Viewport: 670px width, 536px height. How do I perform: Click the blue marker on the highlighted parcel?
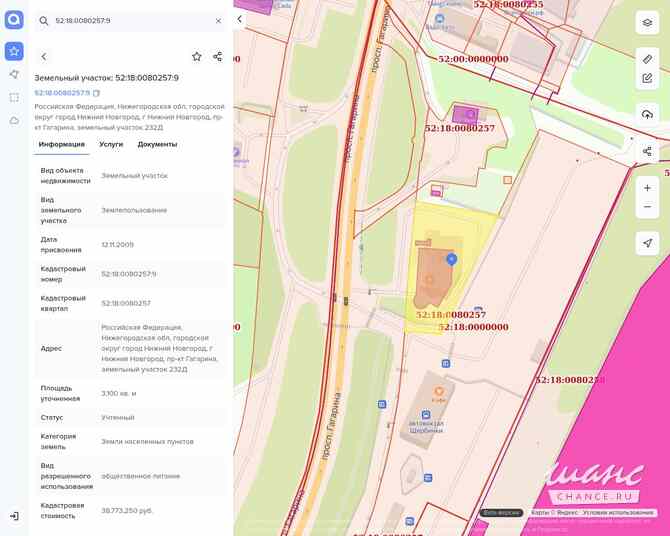click(452, 259)
